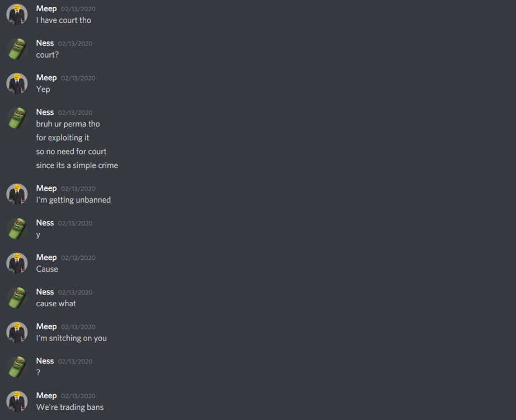Click the Meep username above "We're trading bans"
516x420 pixels.
(46, 395)
